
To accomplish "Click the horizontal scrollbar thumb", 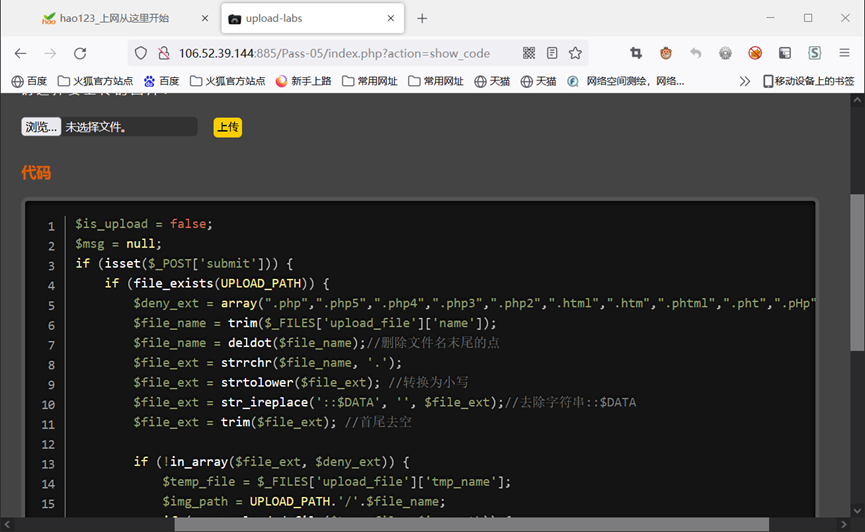I will point(472,524).
